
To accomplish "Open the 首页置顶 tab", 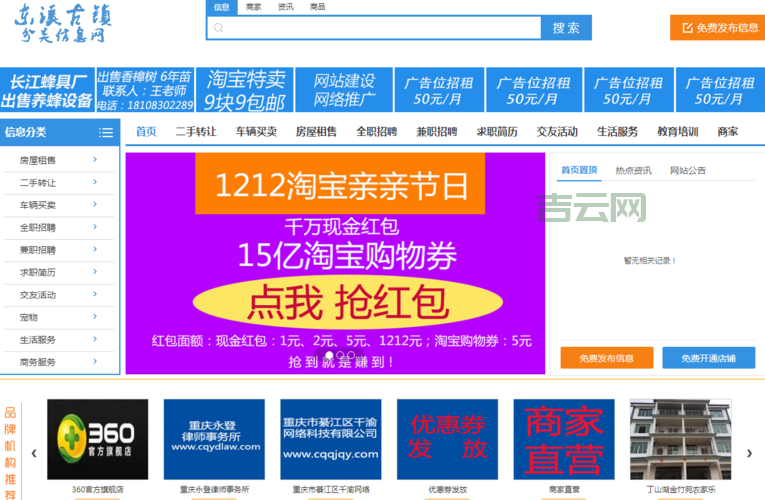I will point(579,170).
